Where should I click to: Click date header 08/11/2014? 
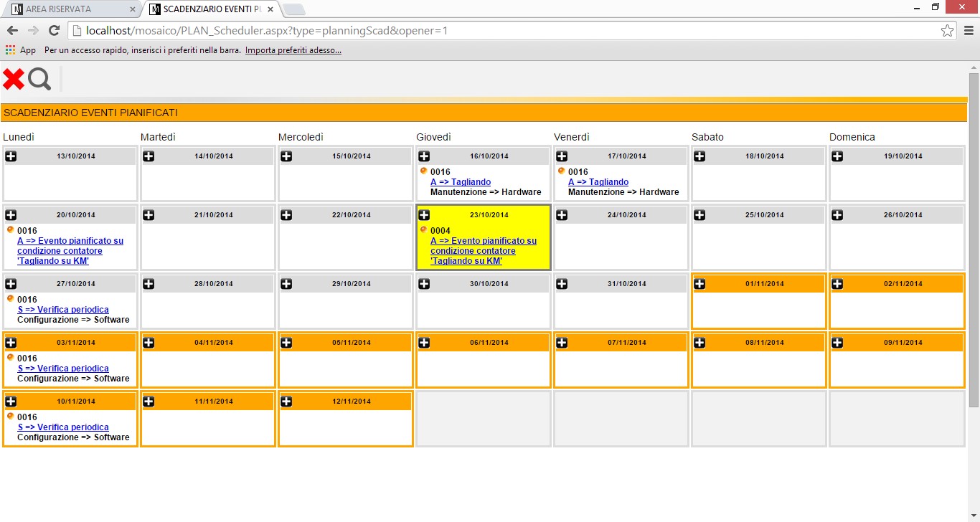point(765,343)
